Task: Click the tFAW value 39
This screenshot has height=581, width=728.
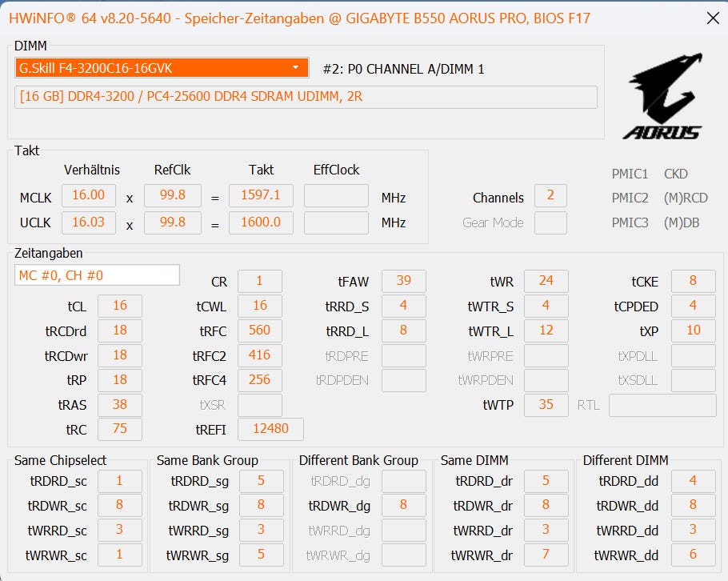Action: coord(404,281)
